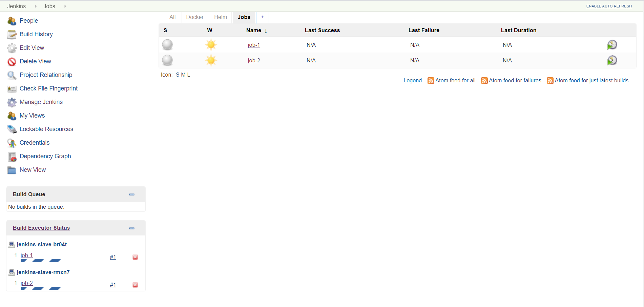Sort by Last Failure column header

click(424, 30)
